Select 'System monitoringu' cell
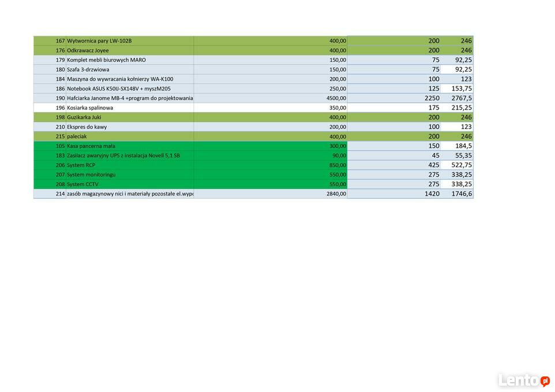This screenshot has width=555, height=392. coord(130,175)
